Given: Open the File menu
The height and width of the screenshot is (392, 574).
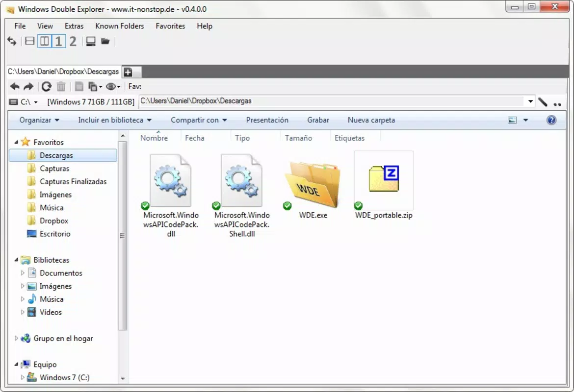Looking at the screenshot, I should point(20,26).
